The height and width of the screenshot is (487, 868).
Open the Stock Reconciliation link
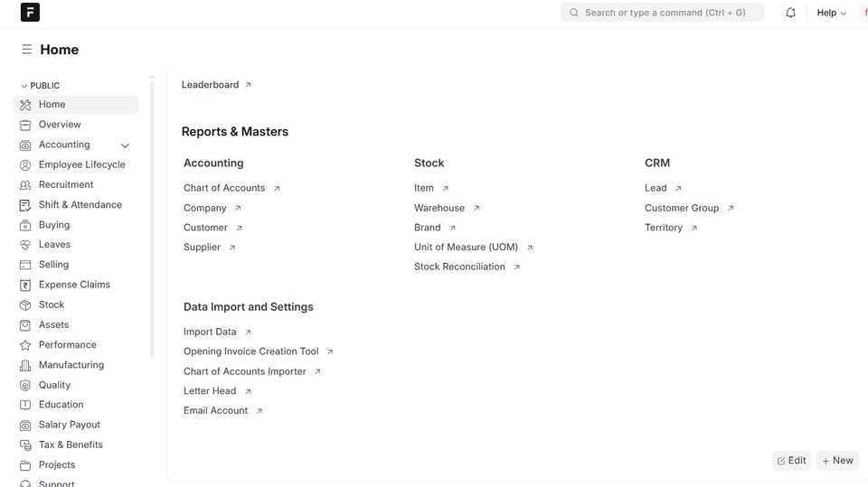[x=459, y=267]
